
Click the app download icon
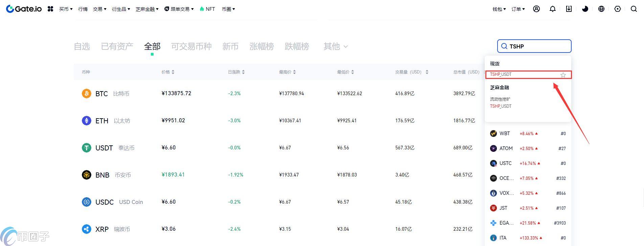(569, 9)
